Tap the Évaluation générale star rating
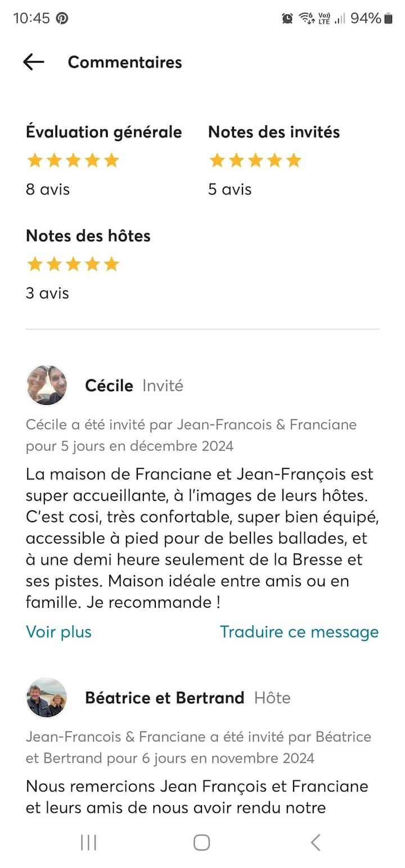 click(x=73, y=161)
